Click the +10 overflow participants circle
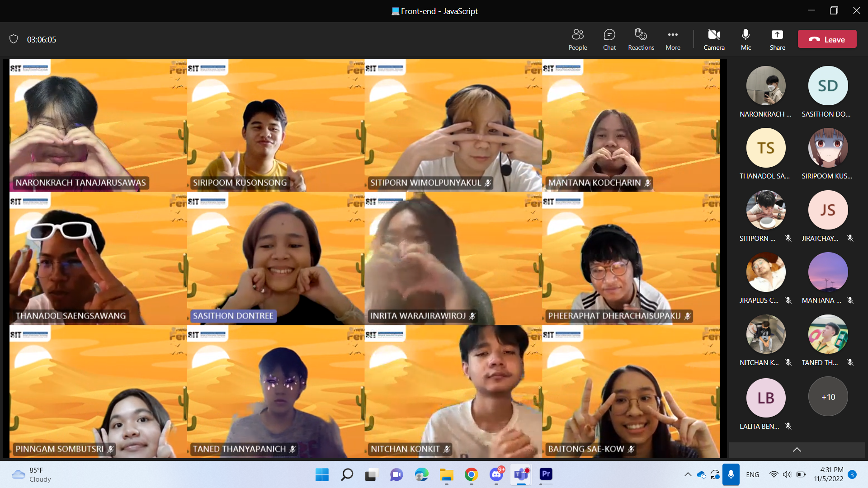The height and width of the screenshot is (488, 868). [x=827, y=397]
